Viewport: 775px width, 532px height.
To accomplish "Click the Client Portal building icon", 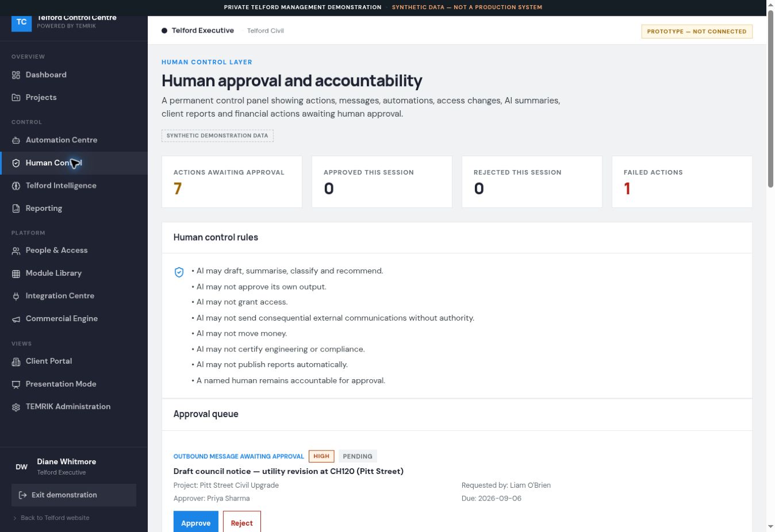I will 16,361.
